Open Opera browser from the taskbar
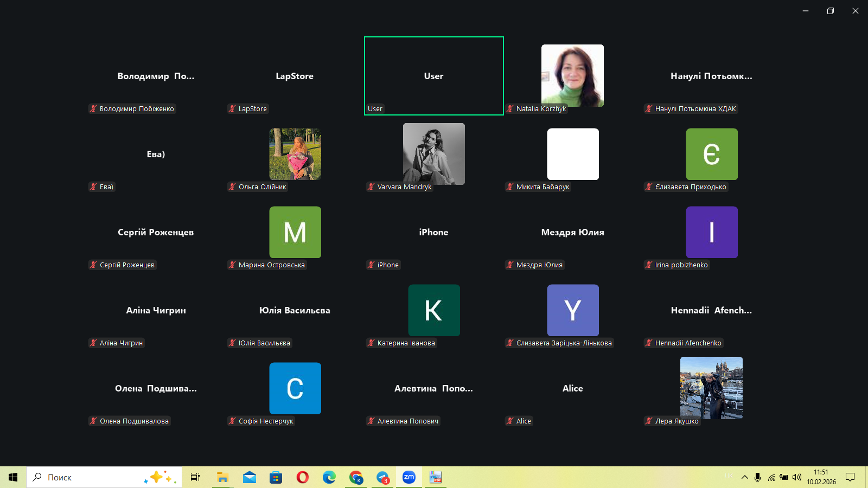Image resolution: width=868 pixels, height=488 pixels. [x=303, y=477]
